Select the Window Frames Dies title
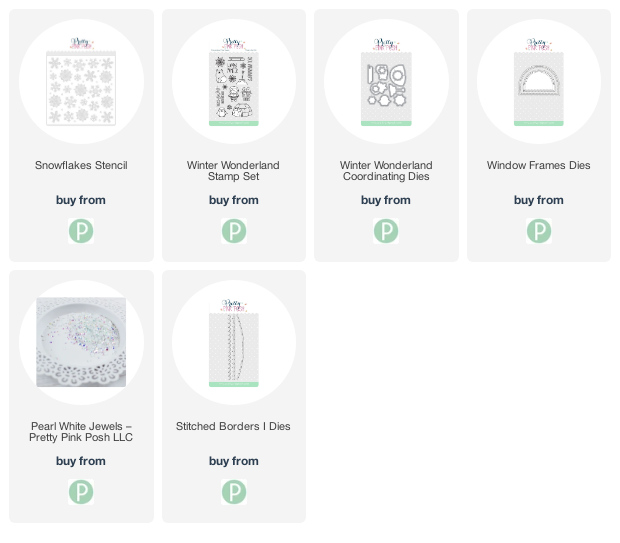This screenshot has height=543, width=620. (x=539, y=165)
